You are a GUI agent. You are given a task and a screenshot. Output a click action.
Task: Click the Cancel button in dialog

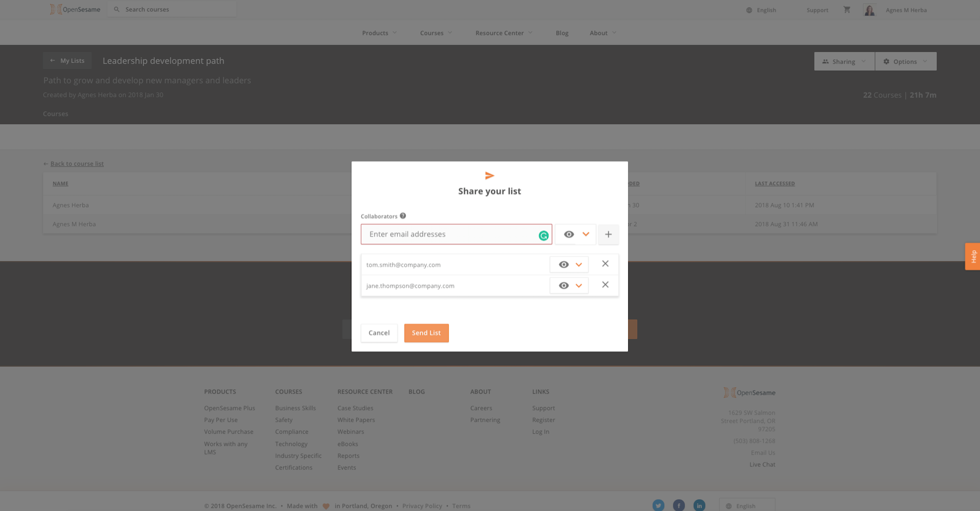(379, 333)
